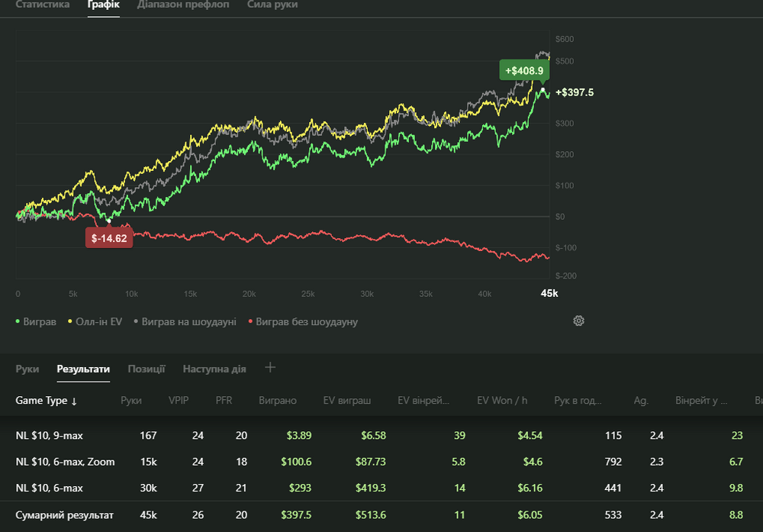This screenshot has height=532, width=763.
Task: Sort by EV Won / h column
Action: point(502,401)
